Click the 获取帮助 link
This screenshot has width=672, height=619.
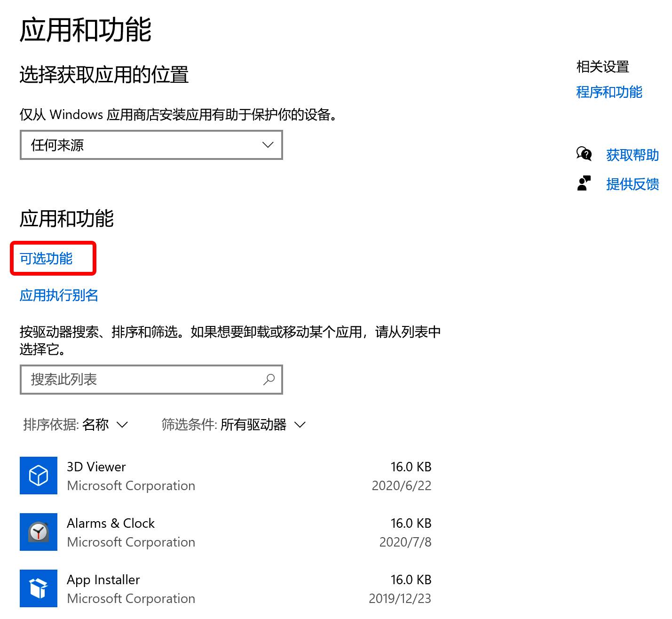pos(632,155)
